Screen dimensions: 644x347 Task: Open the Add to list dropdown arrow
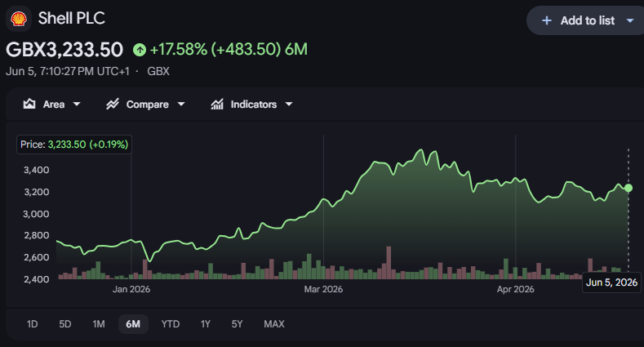click(629, 20)
